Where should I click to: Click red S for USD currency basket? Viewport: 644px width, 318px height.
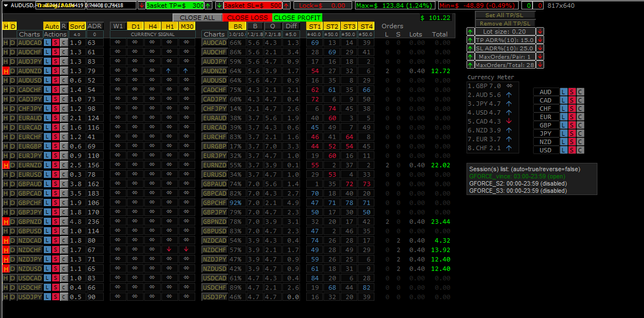tap(572, 150)
